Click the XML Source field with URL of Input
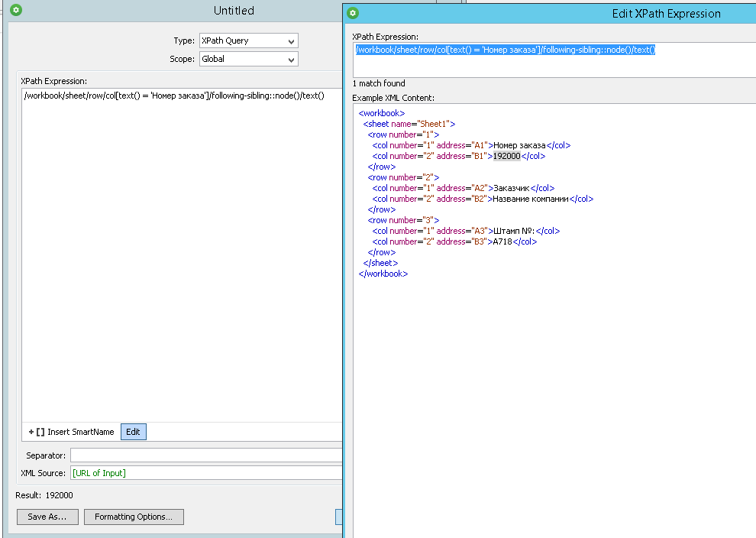 [206, 473]
